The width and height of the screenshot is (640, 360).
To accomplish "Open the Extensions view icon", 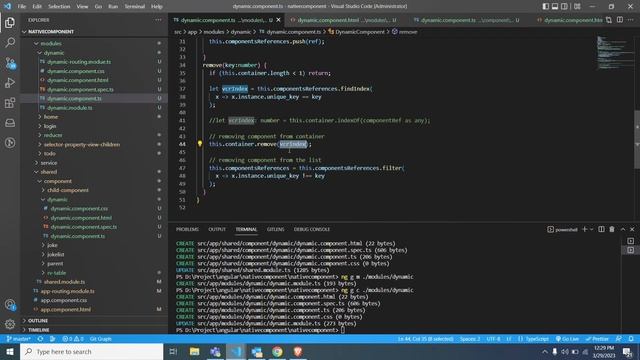I will pyautogui.click(x=10, y=102).
